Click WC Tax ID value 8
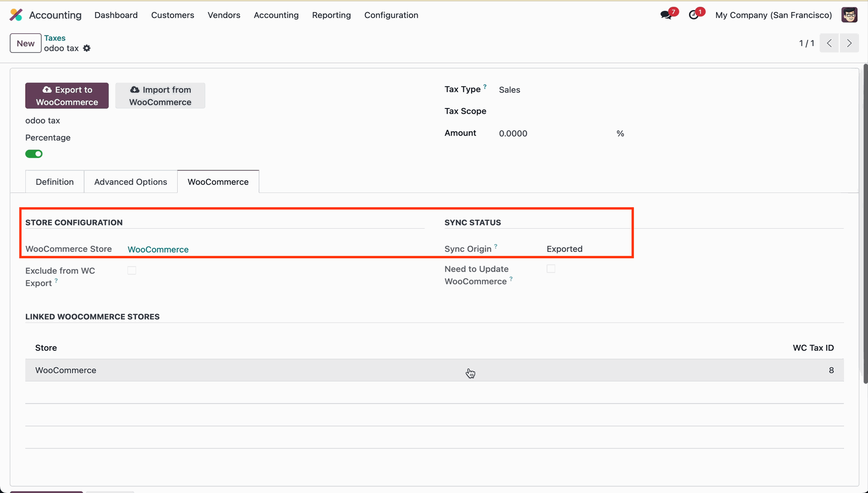Screen dimensions: 868x493 tap(831, 370)
